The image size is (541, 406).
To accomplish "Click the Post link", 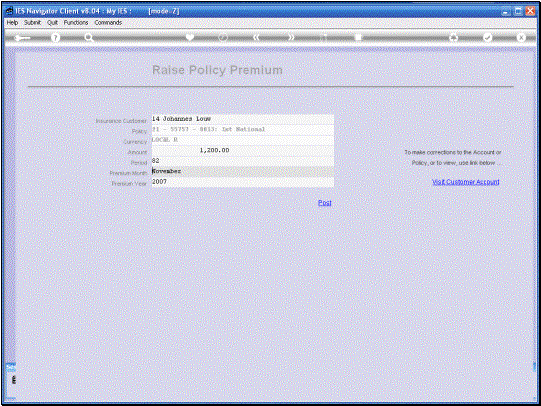I will [x=325, y=203].
